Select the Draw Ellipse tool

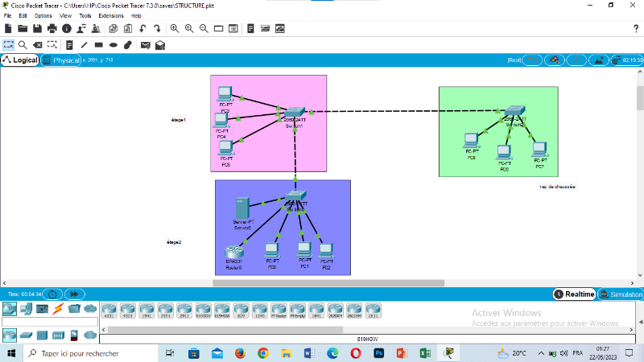point(114,45)
